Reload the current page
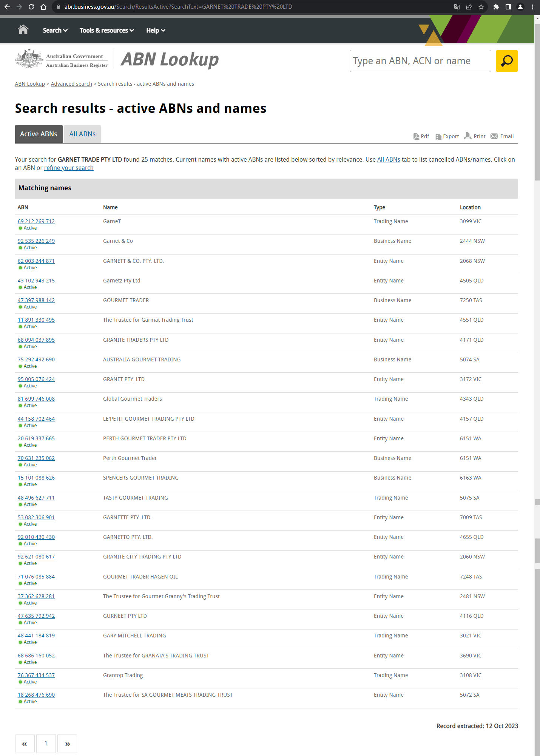Image resolution: width=540 pixels, height=756 pixels. click(x=31, y=7)
